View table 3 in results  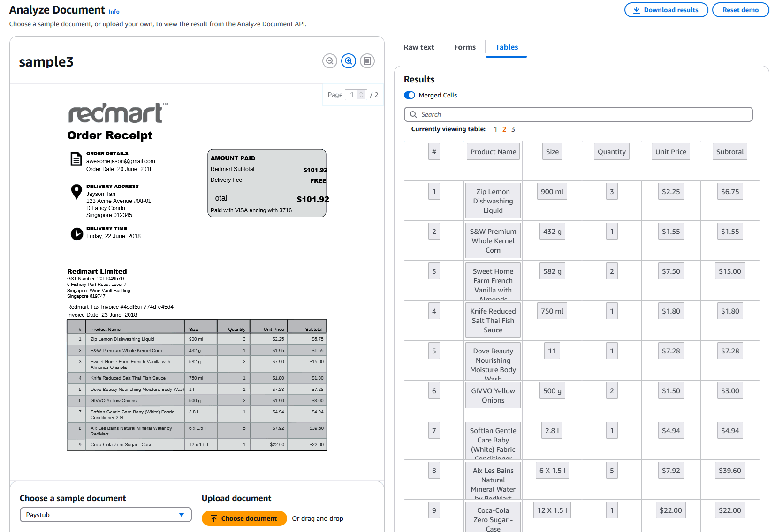pyautogui.click(x=513, y=129)
